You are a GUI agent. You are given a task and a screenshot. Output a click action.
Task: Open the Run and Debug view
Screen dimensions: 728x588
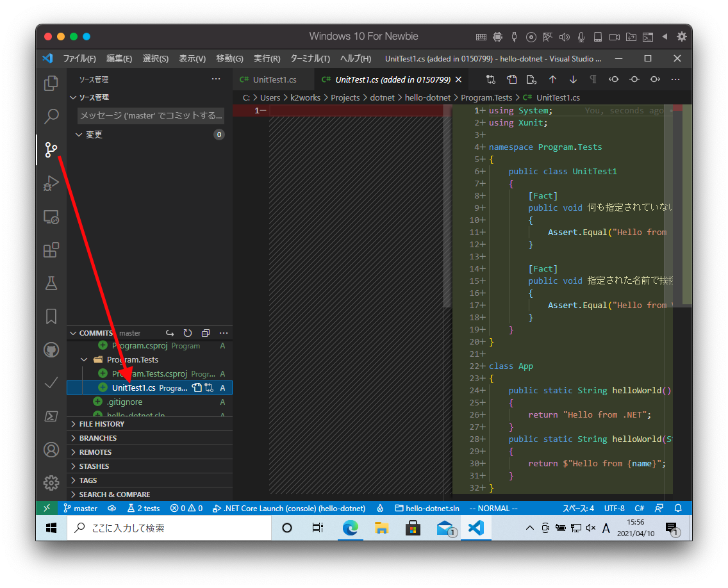pos(51,183)
